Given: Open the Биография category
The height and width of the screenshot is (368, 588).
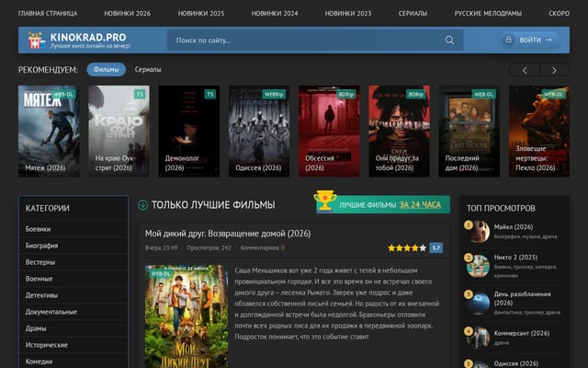Looking at the screenshot, I should tap(41, 246).
